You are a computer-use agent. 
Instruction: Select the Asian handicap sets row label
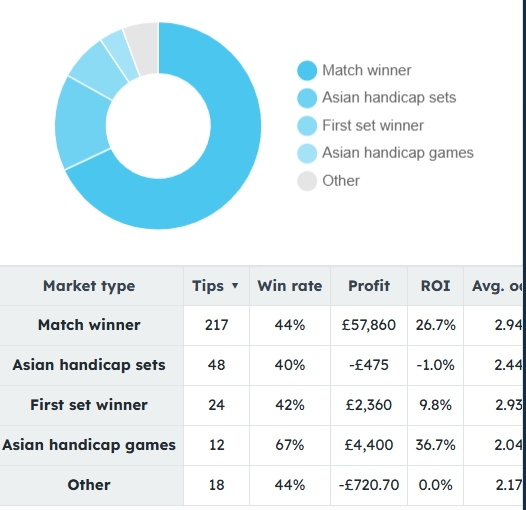point(89,365)
